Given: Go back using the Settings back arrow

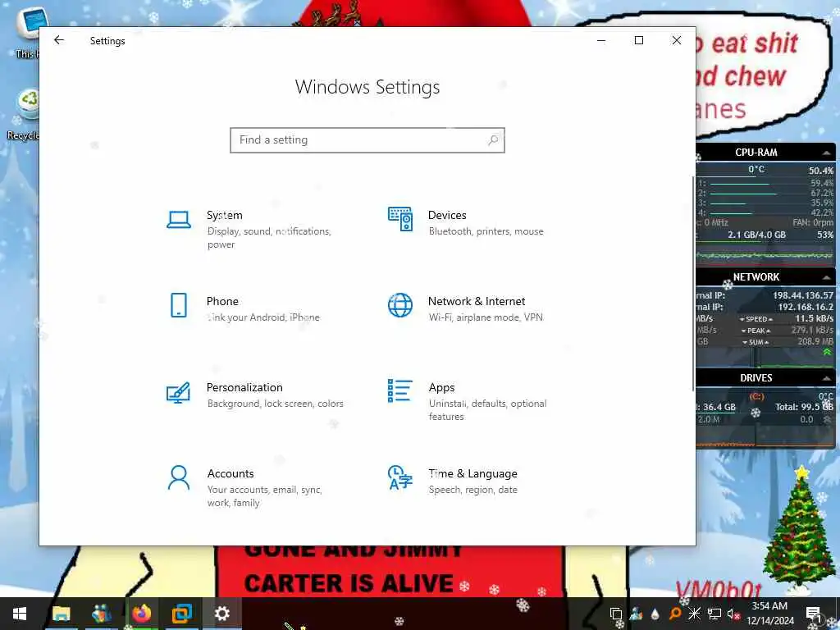Looking at the screenshot, I should click(x=59, y=40).
